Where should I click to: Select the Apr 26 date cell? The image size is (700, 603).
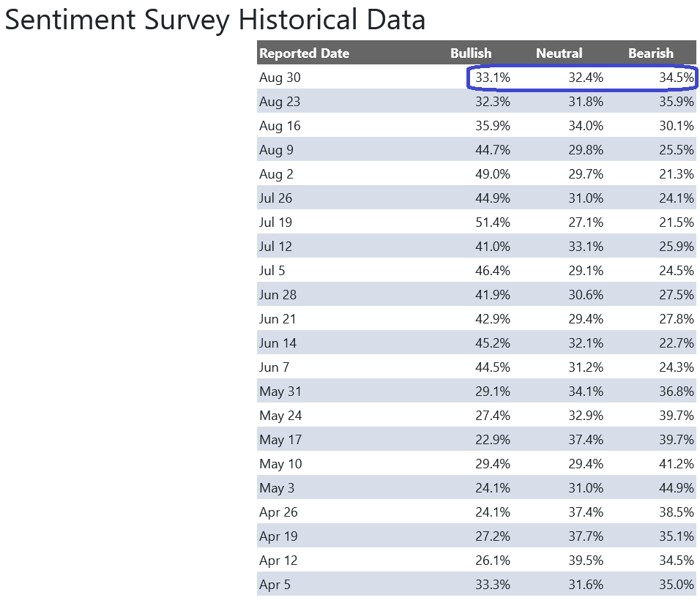click(x=278, y=512)
